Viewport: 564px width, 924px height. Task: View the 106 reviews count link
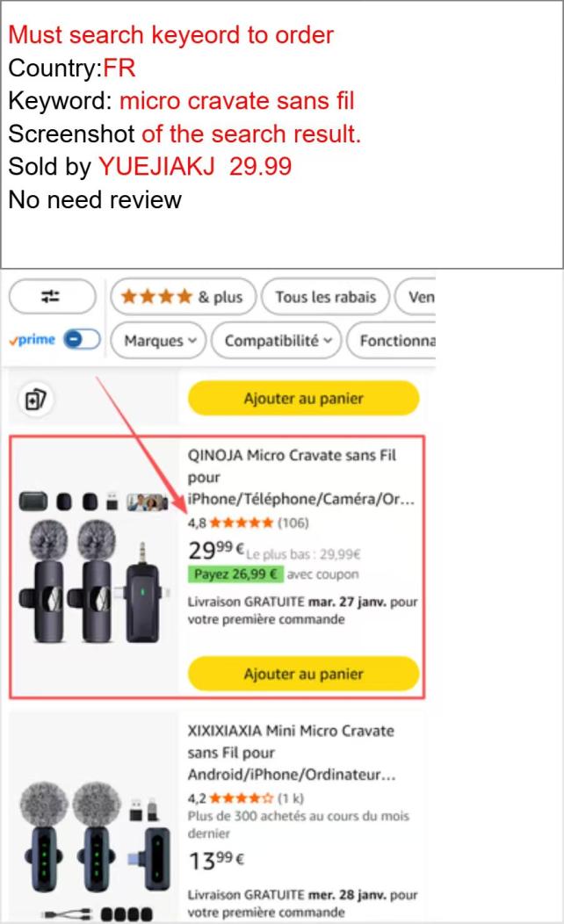(293, 523)
